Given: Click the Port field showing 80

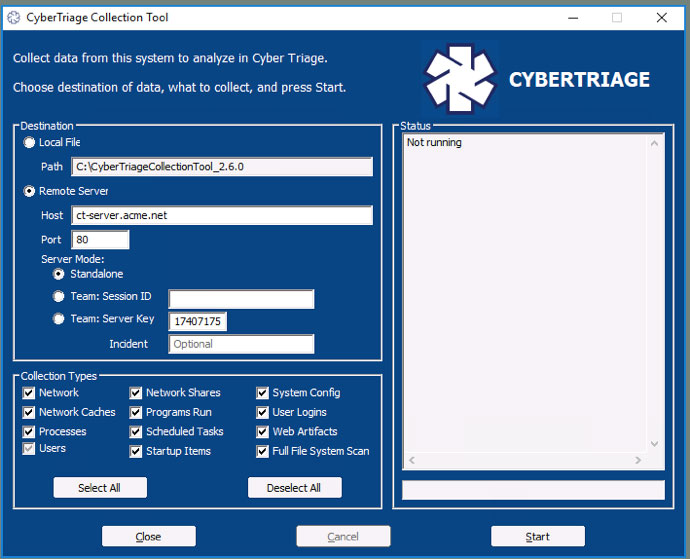Looking at the screenshot, I should [100, 240].
